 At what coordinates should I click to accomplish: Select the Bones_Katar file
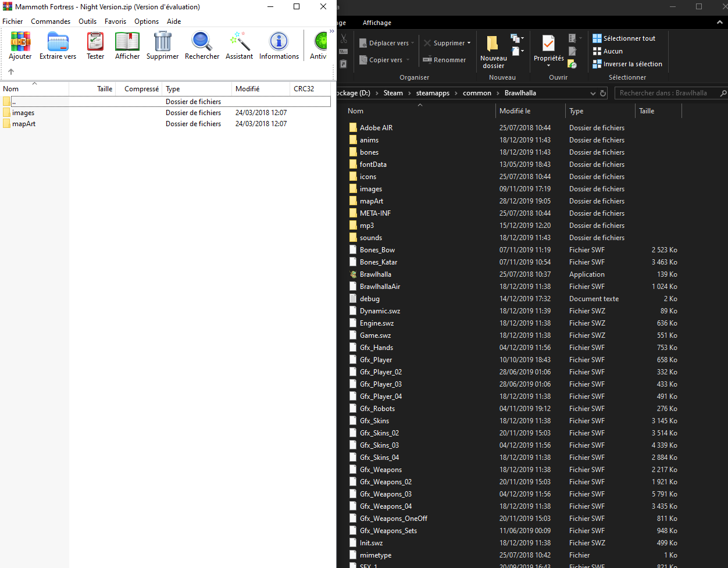(379, 262)
